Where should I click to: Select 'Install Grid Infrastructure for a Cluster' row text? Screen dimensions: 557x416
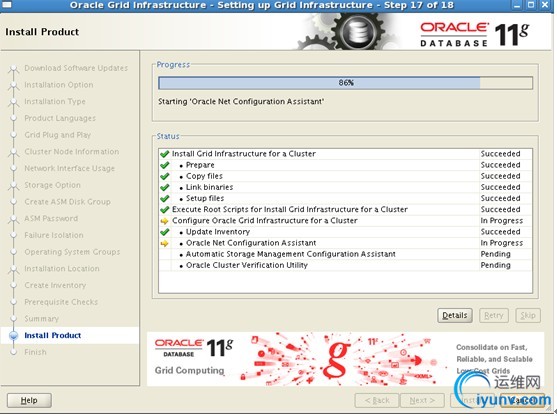pos(244,154)
